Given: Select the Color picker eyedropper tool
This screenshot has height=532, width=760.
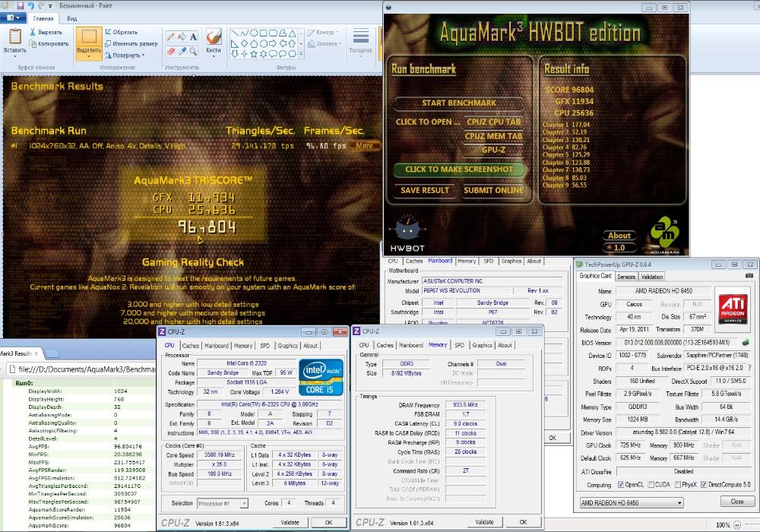Looking at the screenshot, I should (182, 50).
